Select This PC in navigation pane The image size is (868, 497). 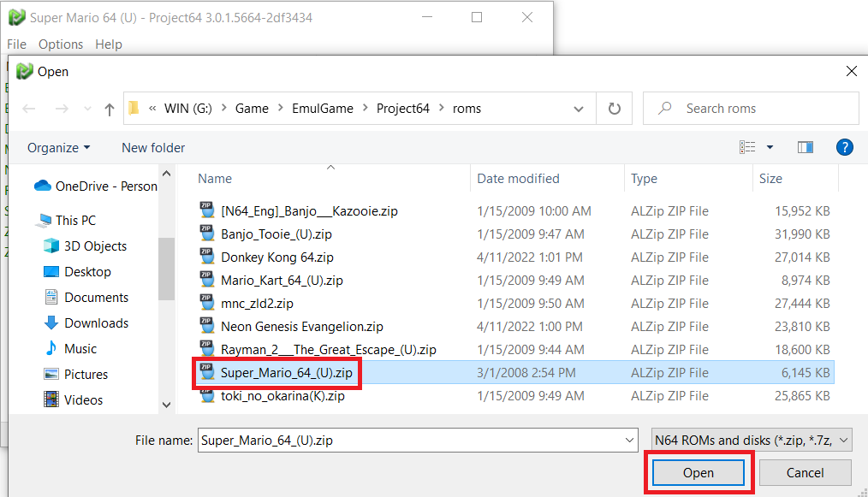coord(65,221)
